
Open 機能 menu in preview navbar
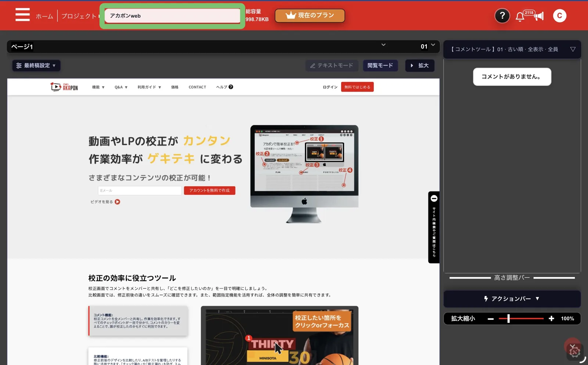pyautogui.click(x=98, y=87)
